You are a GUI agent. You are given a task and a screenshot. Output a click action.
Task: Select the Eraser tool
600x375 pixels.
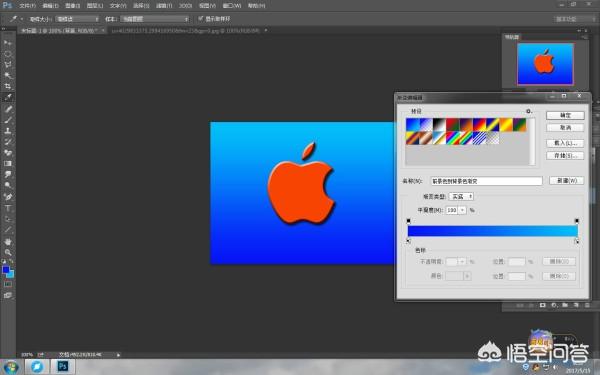pos(8,153)
